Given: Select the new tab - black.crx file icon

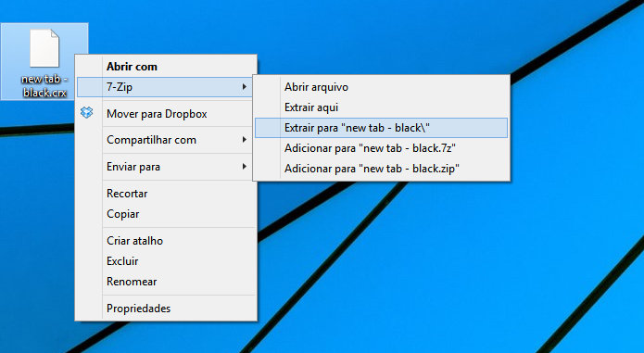Looking at the screenshot, I should point(44,48).
